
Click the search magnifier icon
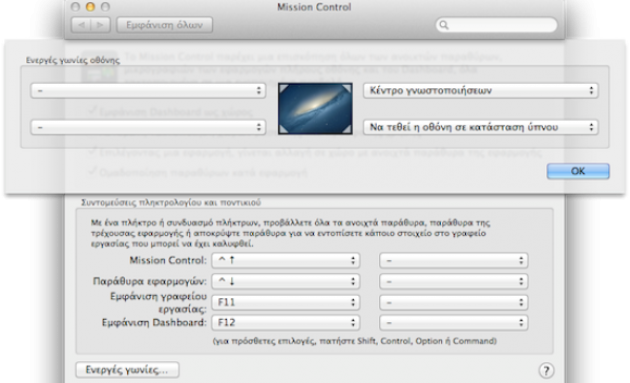click(444, 25)
